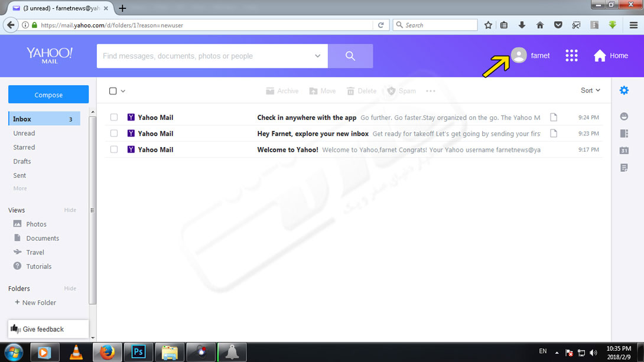The image size is (644, 362).
Task: Open Firefox downloads arrow
Action: coord(522,25)
